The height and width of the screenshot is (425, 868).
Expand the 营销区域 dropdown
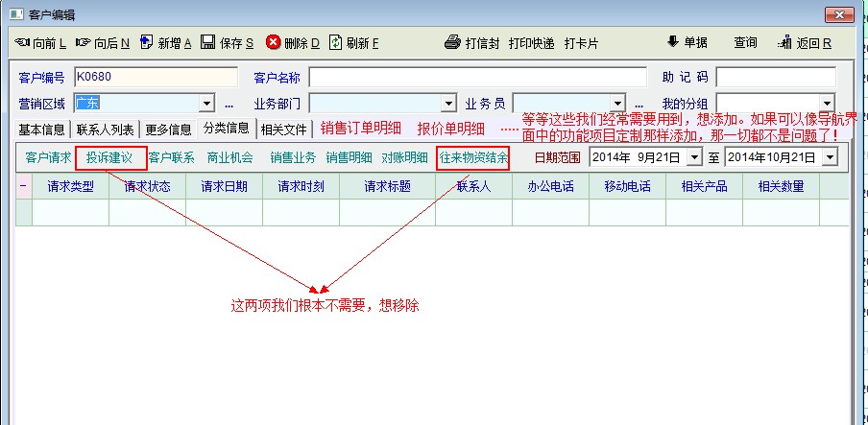pos(206,104)
